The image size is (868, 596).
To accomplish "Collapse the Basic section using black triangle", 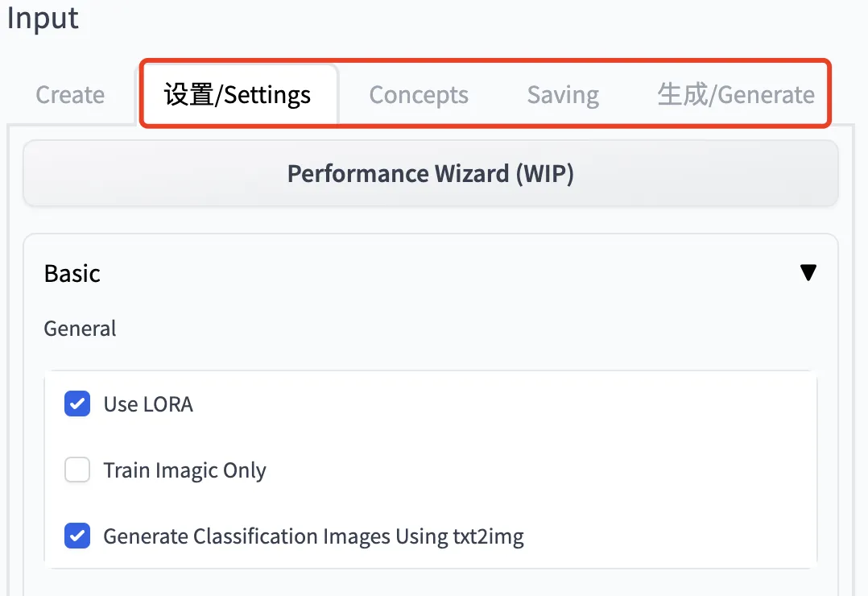I will 808,273.
